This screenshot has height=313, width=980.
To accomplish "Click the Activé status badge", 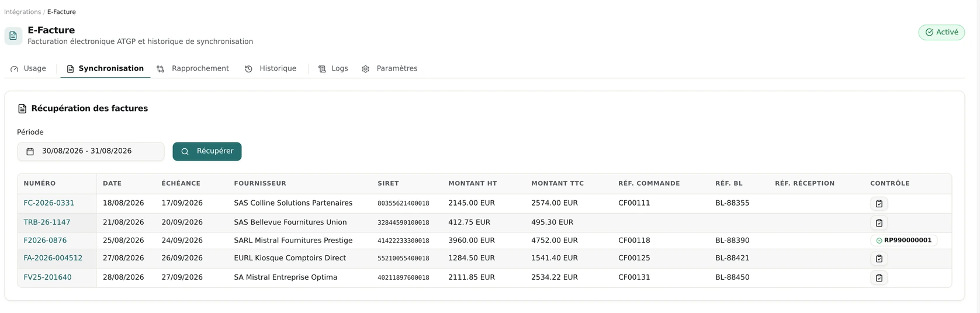I will (941, 33).
